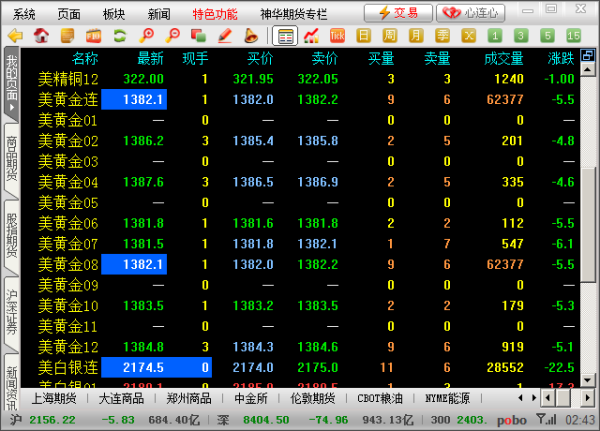
Task: Open the 新闻 menu
Action: 159,14
